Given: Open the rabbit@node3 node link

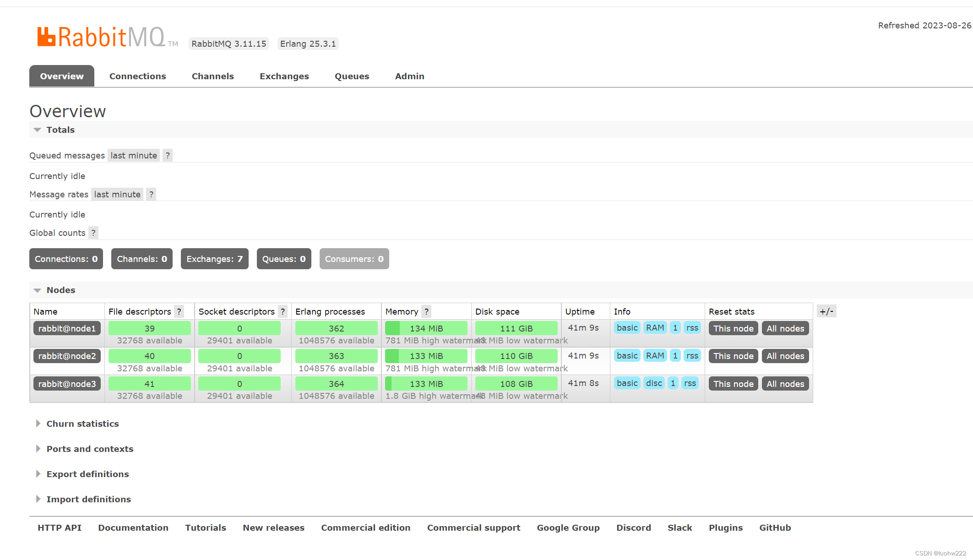Looking at the screenshot, I should coord(67,384).
